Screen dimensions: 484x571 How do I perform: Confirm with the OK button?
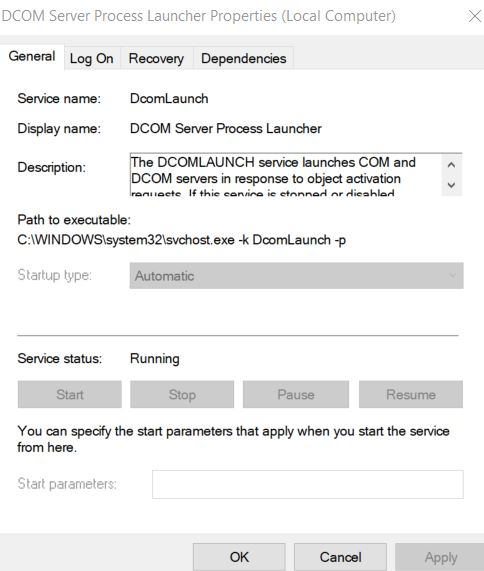pos(239,557)
